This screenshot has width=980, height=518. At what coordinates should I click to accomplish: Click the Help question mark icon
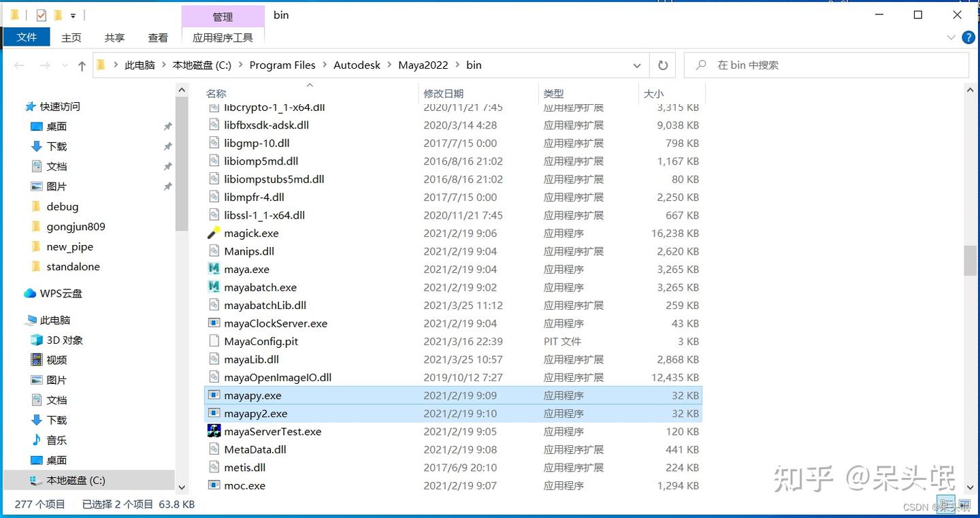coord(968,37)
